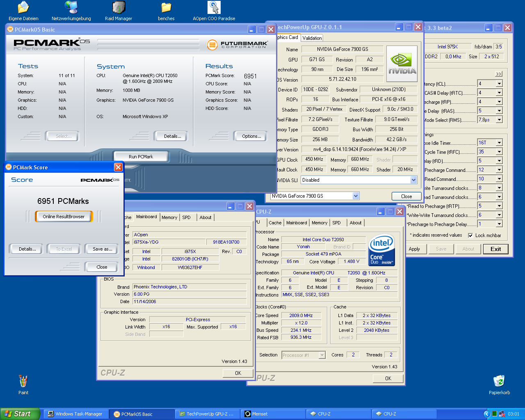Screen dimensions: 525x420
Task: Click the PCMark05 Basic window title icon
Action: (x=10, y=30)
